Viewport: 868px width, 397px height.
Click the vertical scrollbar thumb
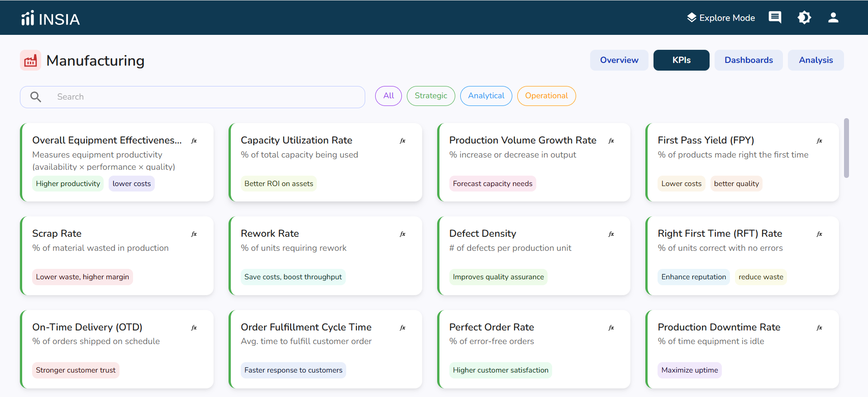point(846,148)
